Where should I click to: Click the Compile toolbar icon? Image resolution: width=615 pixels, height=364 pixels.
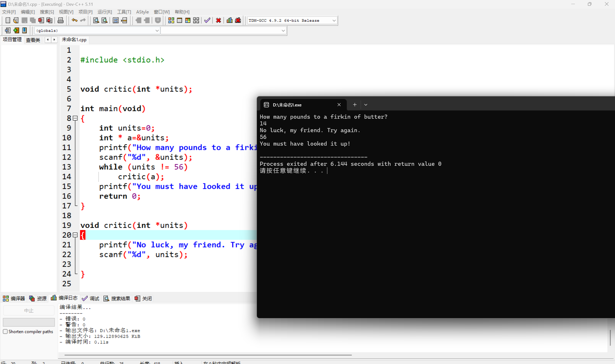(x=171, y=21)
